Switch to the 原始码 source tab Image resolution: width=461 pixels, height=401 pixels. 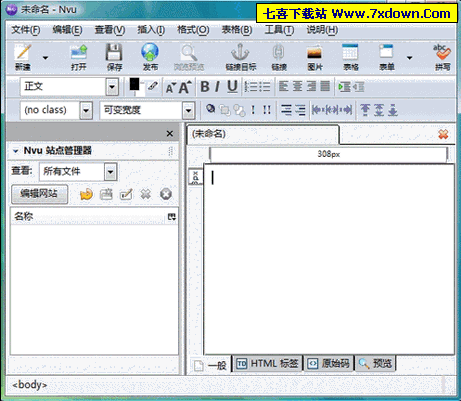click(x=328, y=363)
